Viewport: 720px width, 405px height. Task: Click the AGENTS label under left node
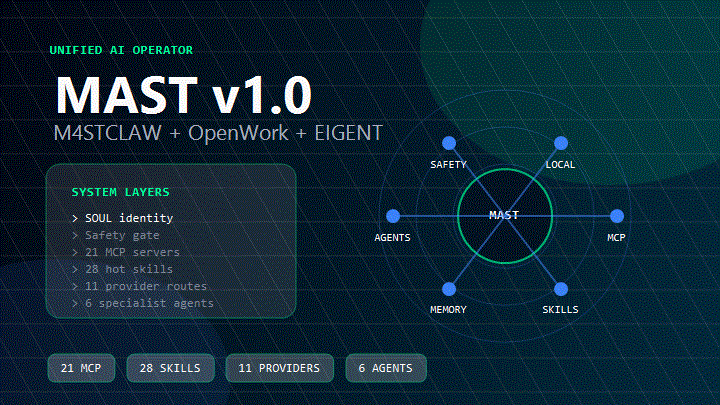[392, 237]
